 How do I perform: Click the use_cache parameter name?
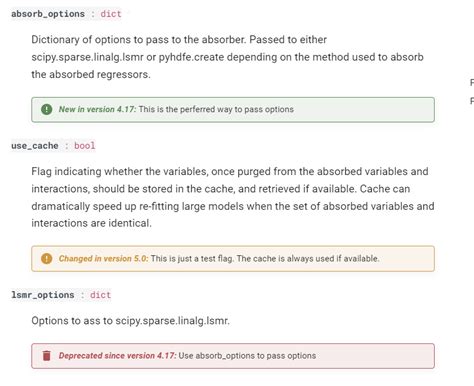pos(35,146)
